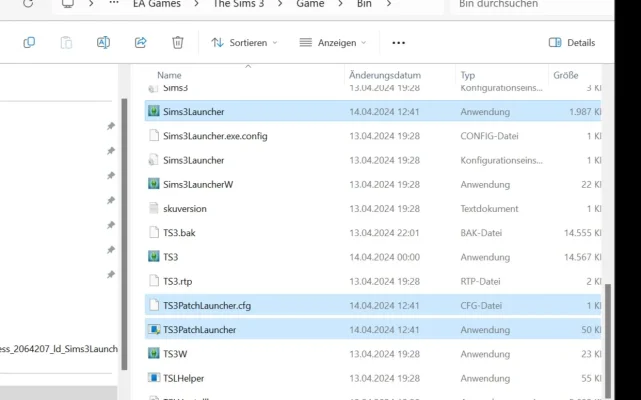Screen dimensions: 641x400
Task: Click the Delete trash icon
Action: coord(177,43)
